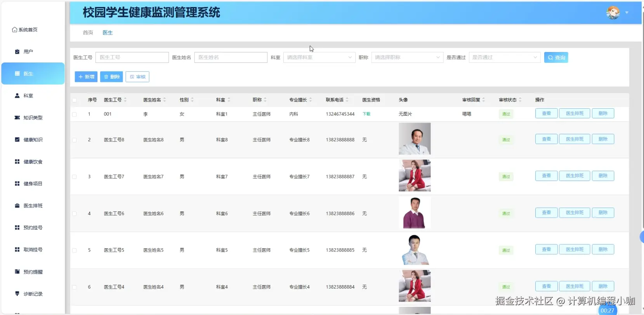Check the row for 医生工号 001

point(74,114)
